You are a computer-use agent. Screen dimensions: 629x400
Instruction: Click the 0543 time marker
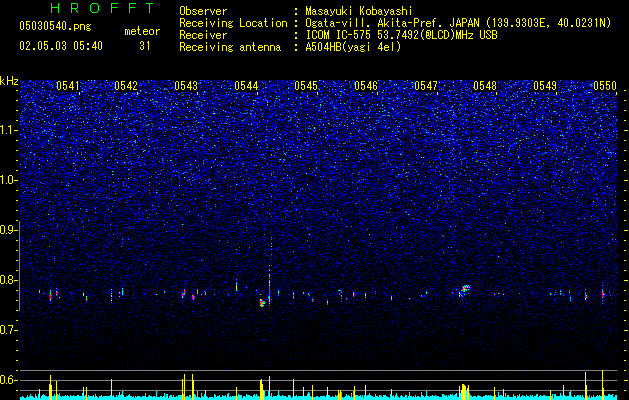(186, 86)
